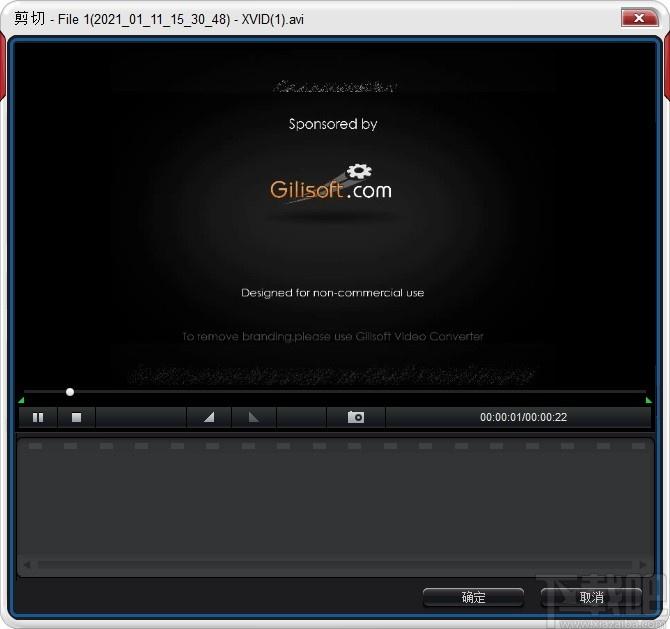Click the 'Designed for non-commercial use' text

pos(332,293)
